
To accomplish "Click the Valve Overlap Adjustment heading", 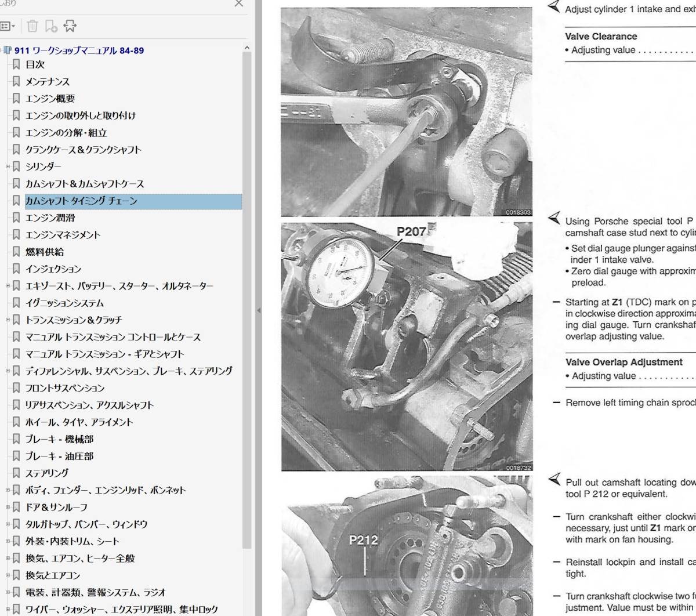I will click(x=623, y=362).
